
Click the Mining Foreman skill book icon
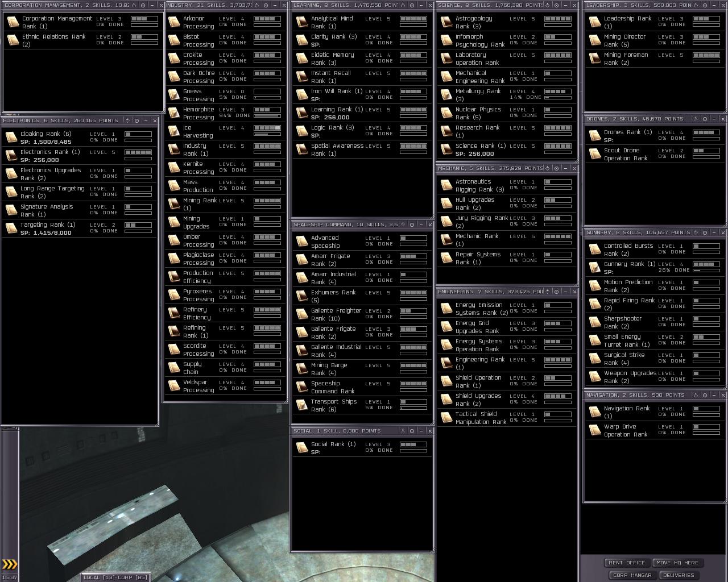595,59
